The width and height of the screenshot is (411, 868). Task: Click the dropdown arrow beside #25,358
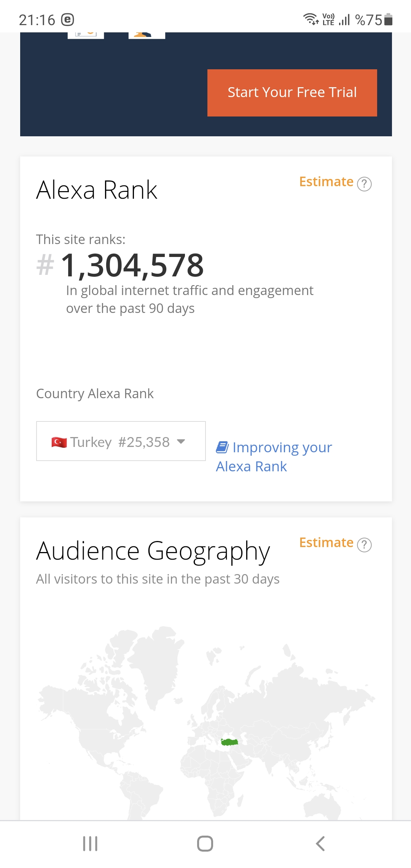181,442
